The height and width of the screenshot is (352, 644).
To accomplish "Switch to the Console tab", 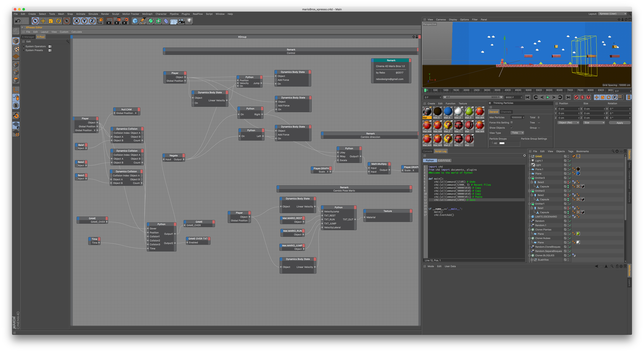I will 427,151.
